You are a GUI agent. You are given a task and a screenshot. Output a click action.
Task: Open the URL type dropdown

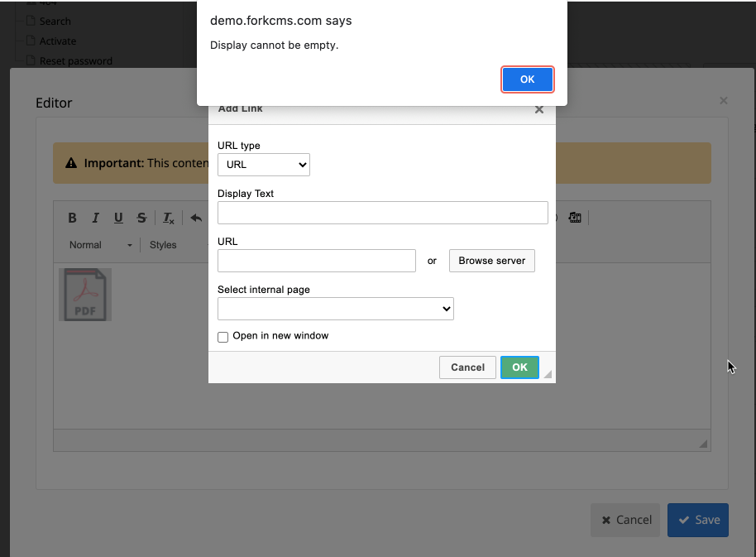(x=263, y=165)
